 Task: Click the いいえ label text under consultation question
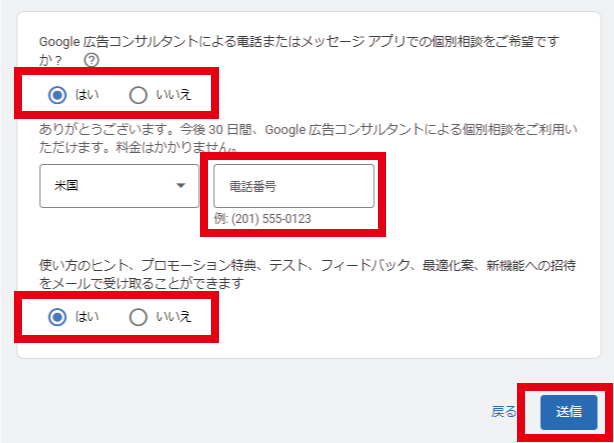173,95
